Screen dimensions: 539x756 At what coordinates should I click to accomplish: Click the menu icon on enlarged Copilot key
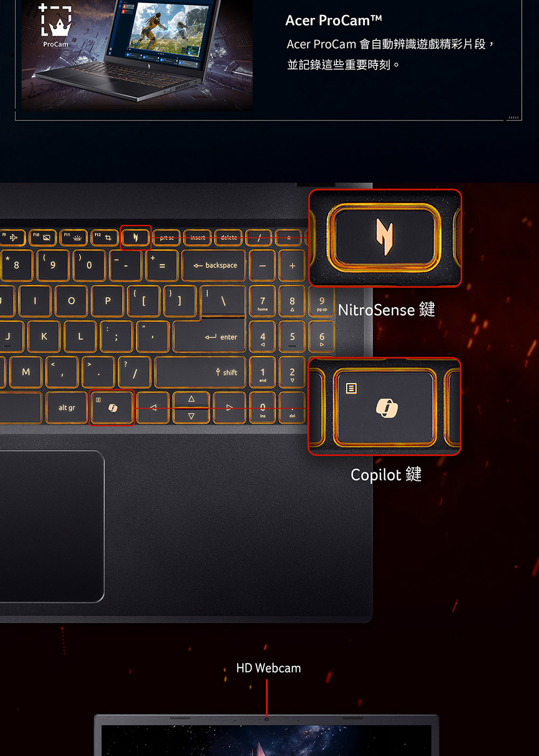351,388
